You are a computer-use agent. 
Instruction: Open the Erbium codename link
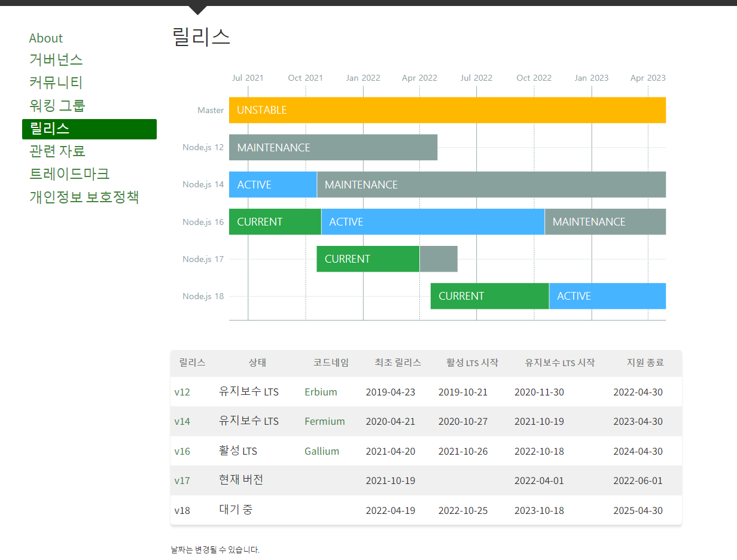321,392
